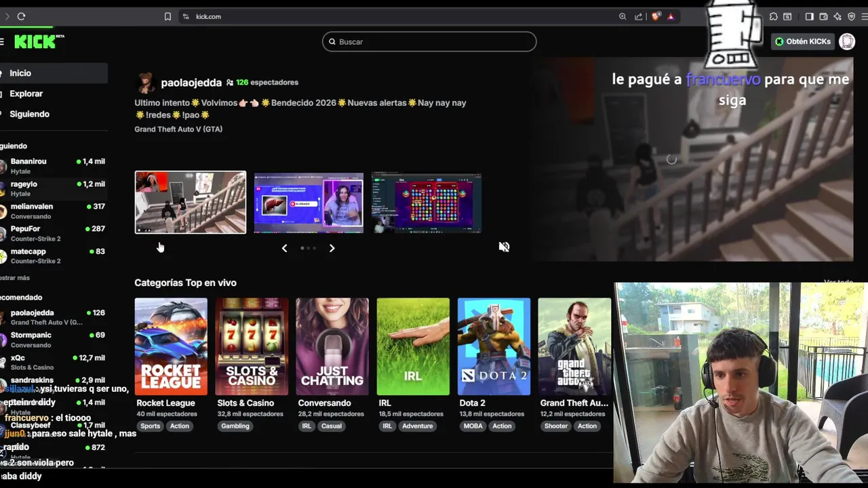The image size is (868, 488).
Task: Open xQc channel in sidebar
Action: pyautogui.click(x=54, y=362)
